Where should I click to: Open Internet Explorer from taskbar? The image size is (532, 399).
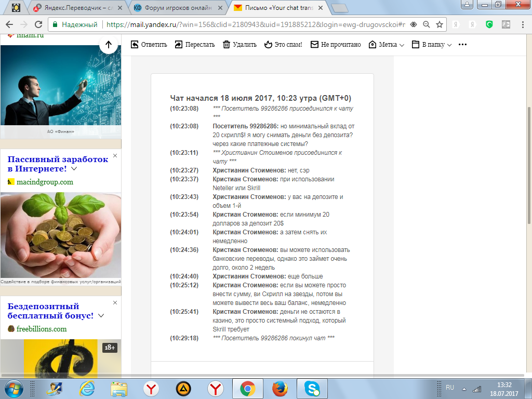pyautogui.click(x=87, y=389)
